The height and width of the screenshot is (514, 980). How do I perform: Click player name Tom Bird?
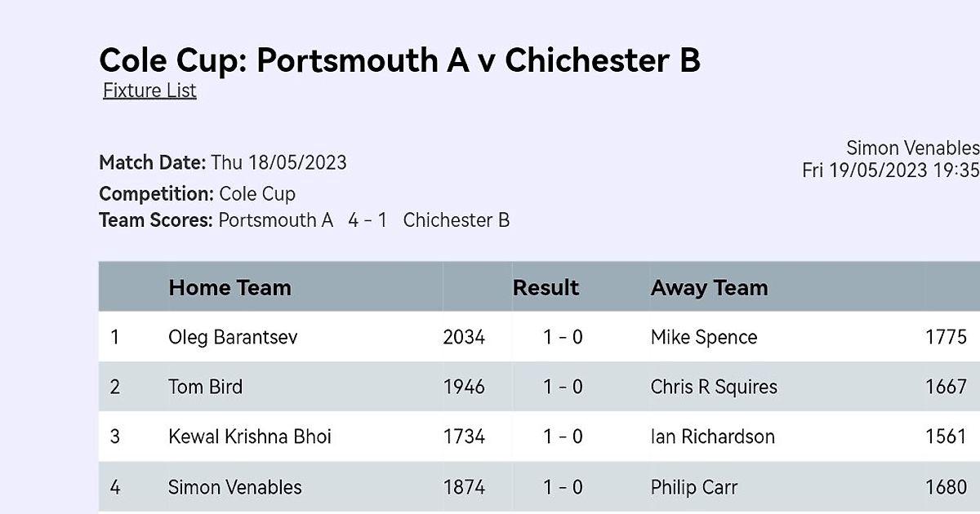tap(205, 387)
